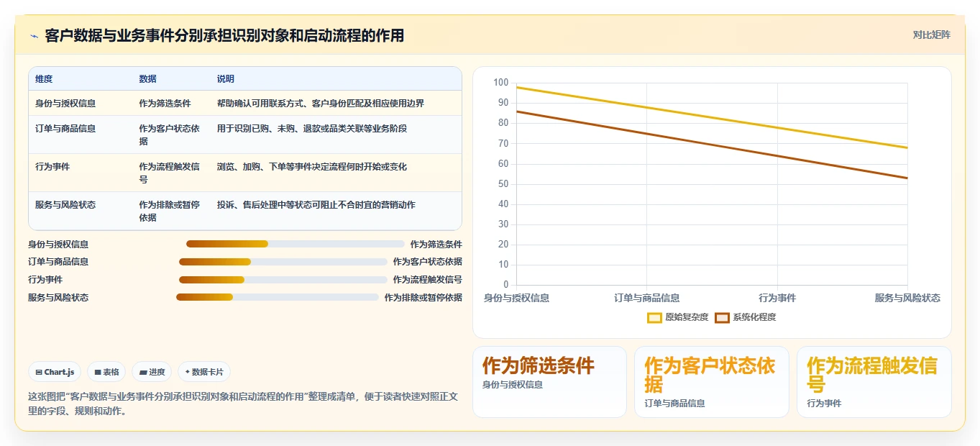Click description starting 投诉、售后处理
The height and width of the screenshot is (446, 980).
click(316, 205)
